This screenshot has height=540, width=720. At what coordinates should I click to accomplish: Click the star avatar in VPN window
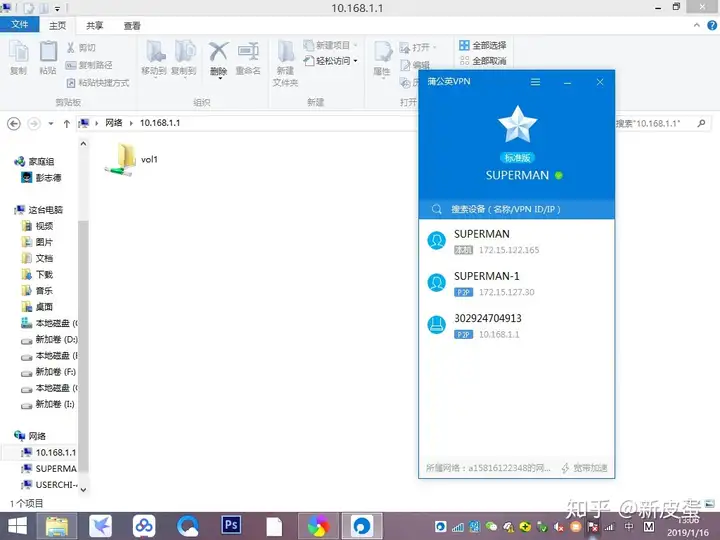pyautogui.click(x=518, y=124)
